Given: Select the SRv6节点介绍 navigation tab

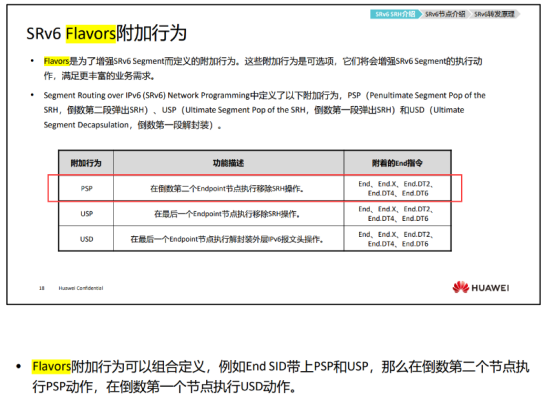Looking at the screenshot, I should point(445,14).
